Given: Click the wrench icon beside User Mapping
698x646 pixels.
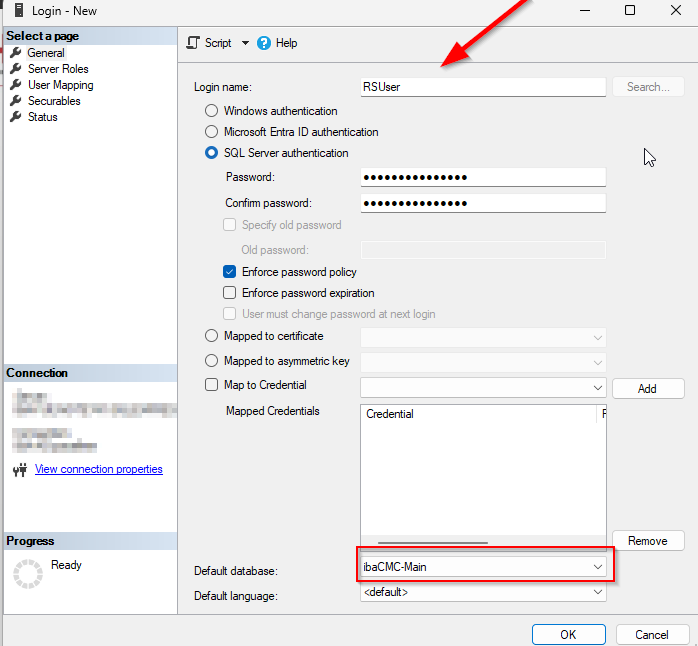Looking at the screenshot, I should pyautogui.click(x=16, y=85).
